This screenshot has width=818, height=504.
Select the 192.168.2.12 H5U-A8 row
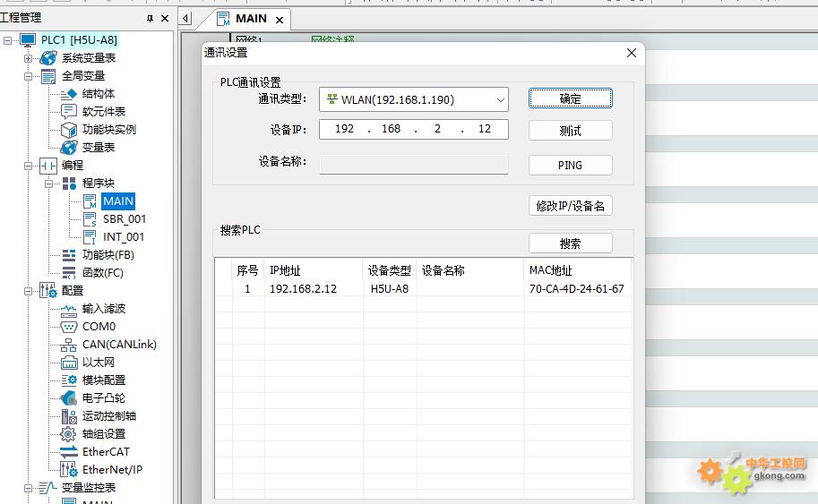(421, 289)
